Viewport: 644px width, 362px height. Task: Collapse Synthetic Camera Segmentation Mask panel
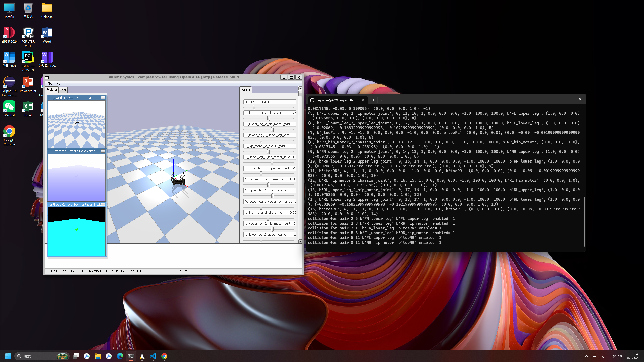click(103, 205)
